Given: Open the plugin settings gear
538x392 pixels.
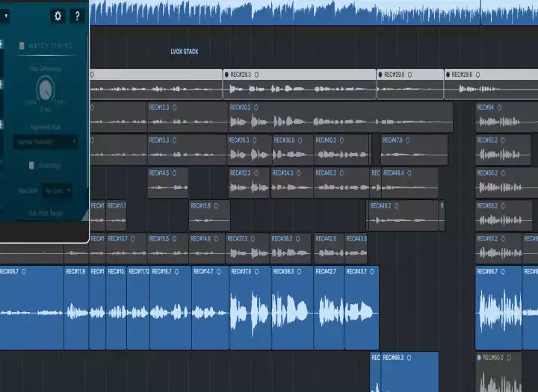Looking at the screenshot, I should point(58,16).
